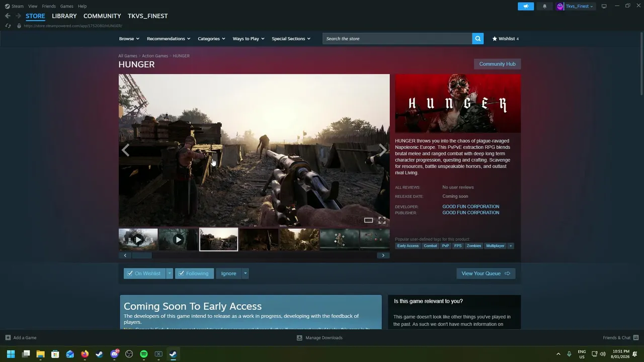Open fullscreen view of the screenshot
The width and height of the screenshot is (644, 362).
tap(382, 220)
